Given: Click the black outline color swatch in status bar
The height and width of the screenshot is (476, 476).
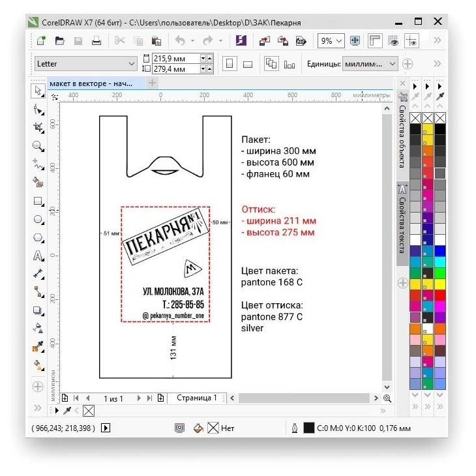Looking at the screenshot, I should [x=309, y=428].
